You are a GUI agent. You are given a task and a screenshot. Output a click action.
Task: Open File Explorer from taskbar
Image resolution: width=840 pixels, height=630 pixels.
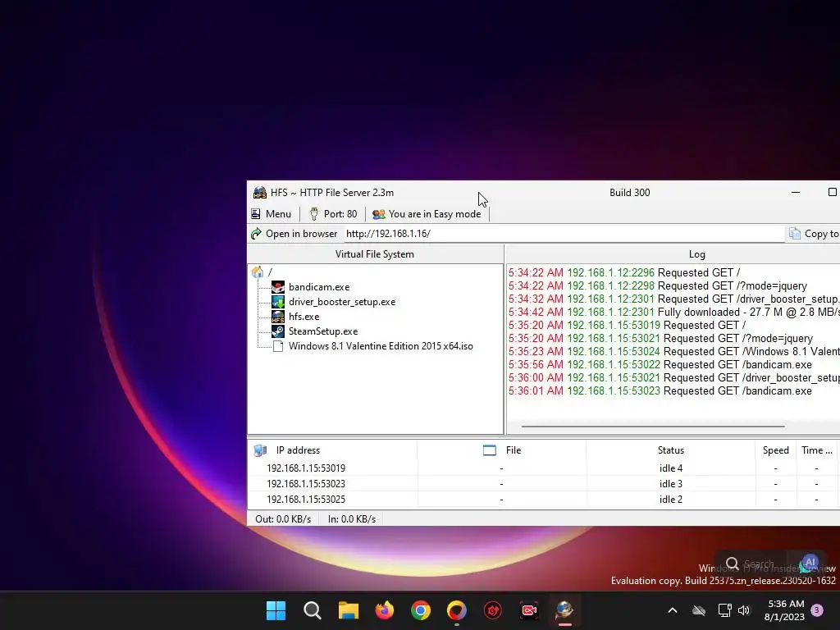click(348, 610)
